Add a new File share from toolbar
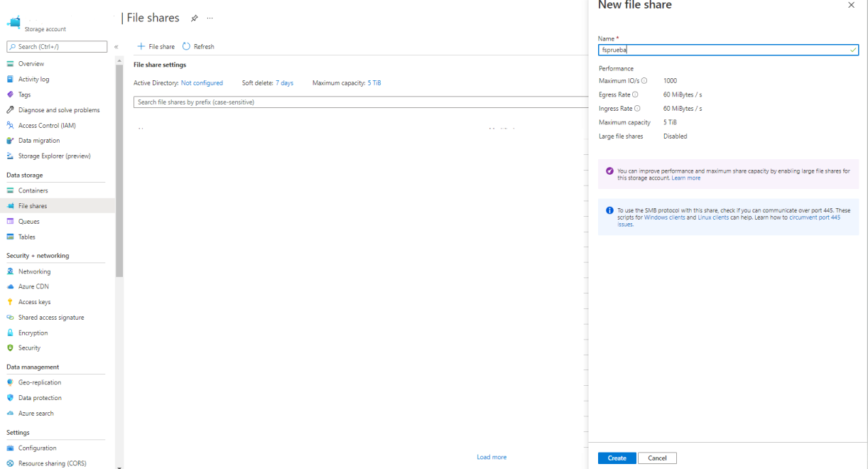This screenshot has height=469, width=868. click(156, 47)
